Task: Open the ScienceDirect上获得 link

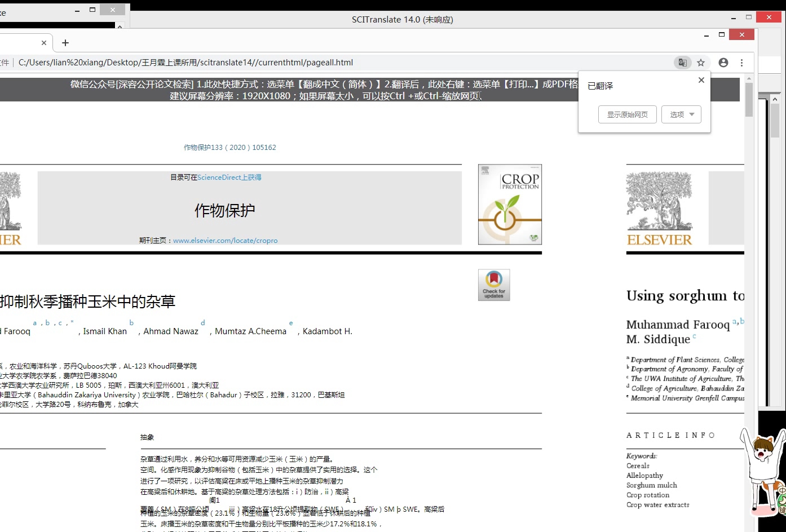Action: (x=229, y=178)
